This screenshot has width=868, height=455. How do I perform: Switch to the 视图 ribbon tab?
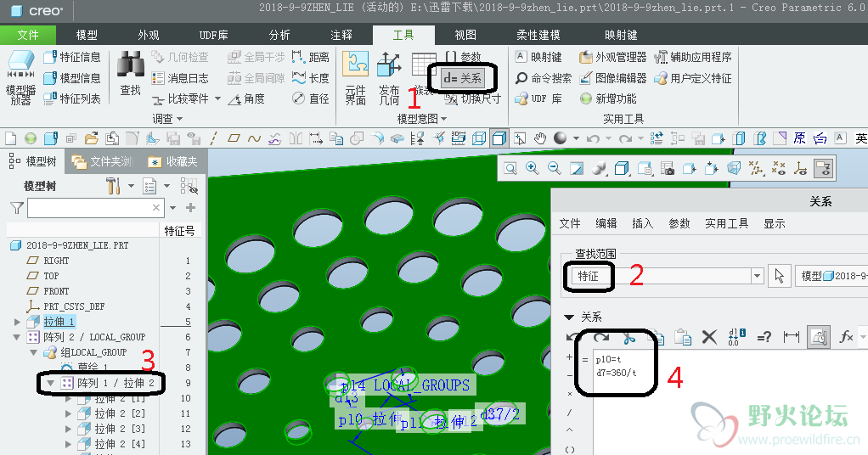pyautogui.click(x=465, y=35)
